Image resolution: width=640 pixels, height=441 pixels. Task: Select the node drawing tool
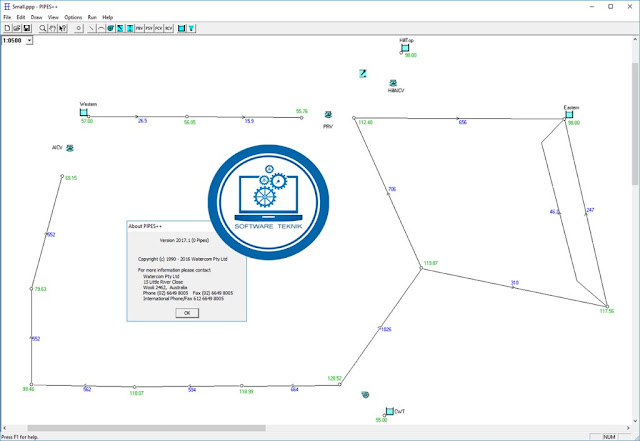[79, 28]
